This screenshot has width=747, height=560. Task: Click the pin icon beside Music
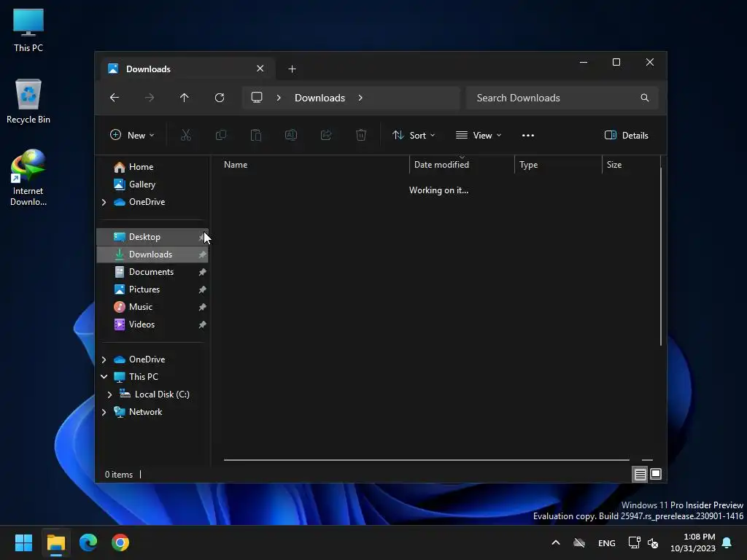pyautogui.click(x=202, y=307)
